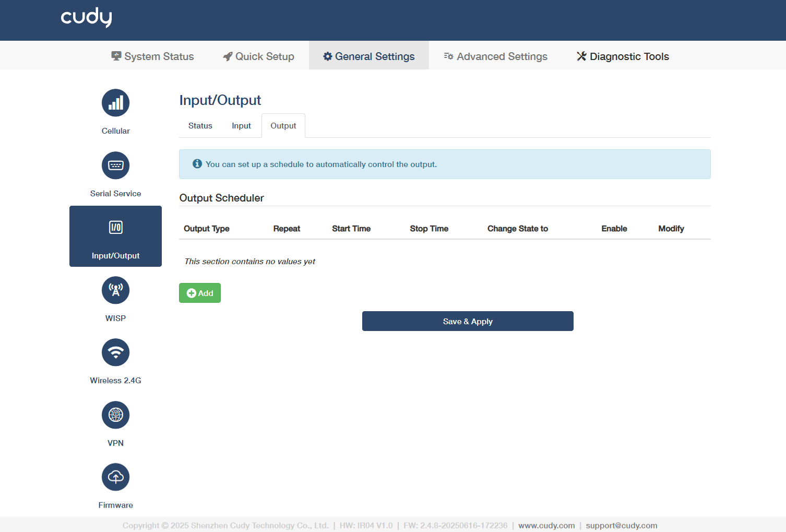The image size is (786, 532).
Task: Open the Input tab
Action: point(241,125)
